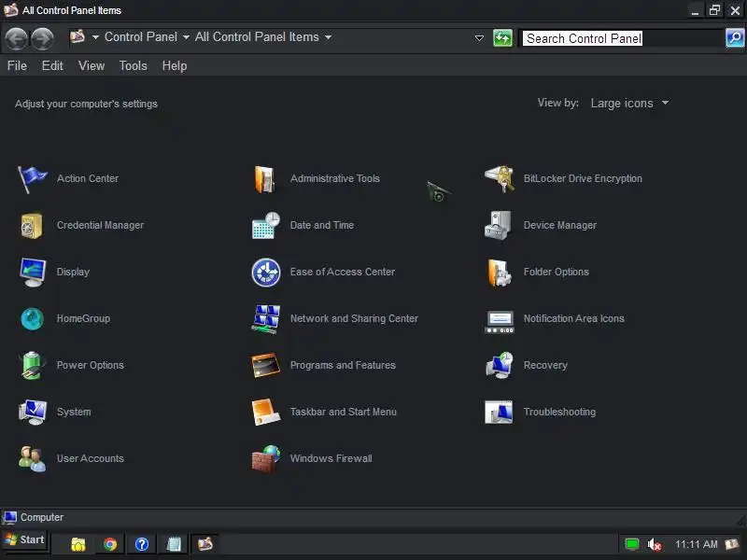747x560 pixels.
Task: Open Power Options battery icon
Action: 32,365
